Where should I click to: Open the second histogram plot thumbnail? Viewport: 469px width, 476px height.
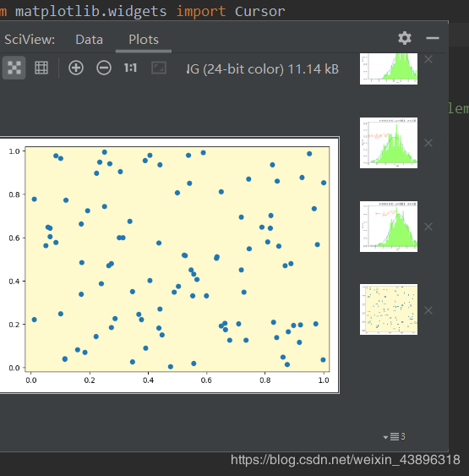point(389,143)
